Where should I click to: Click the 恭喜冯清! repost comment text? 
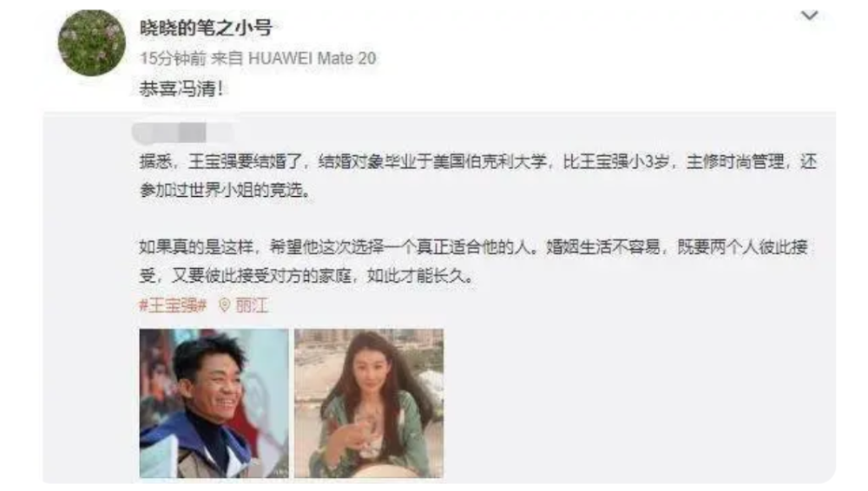[x=181, y=88]
